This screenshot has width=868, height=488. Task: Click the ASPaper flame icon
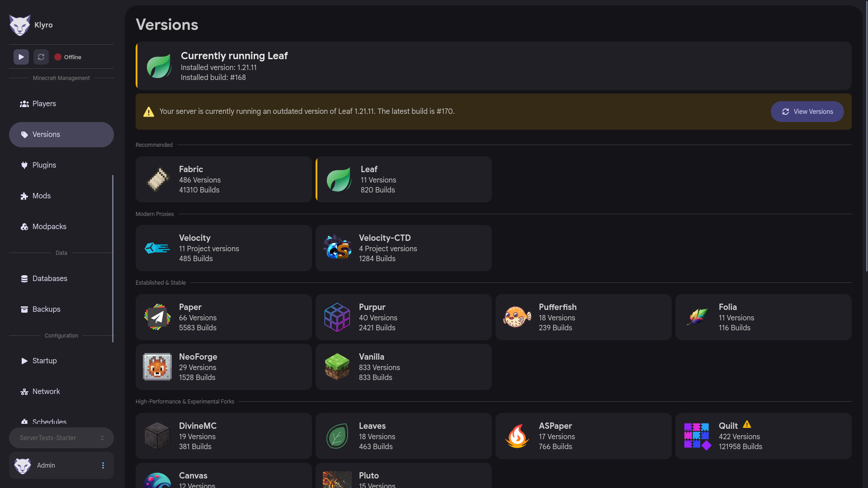[517, 436]
